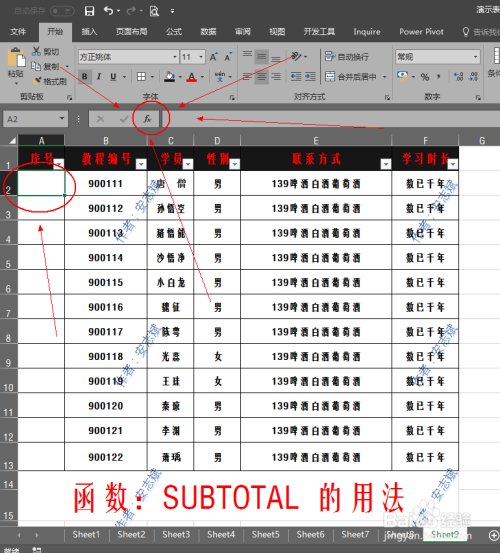This screenshot has height=553, width=500.
Task: Toggle Align Left icon
Action: [248, 77]
